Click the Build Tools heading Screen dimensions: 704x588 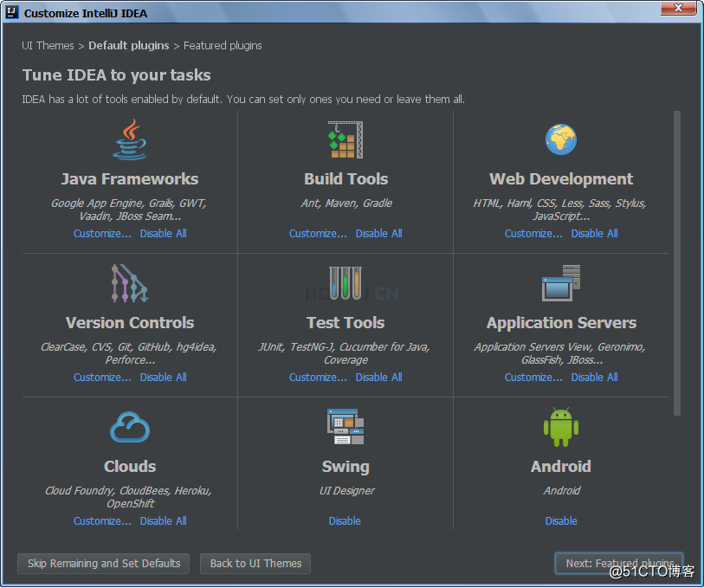coord(346,179)
